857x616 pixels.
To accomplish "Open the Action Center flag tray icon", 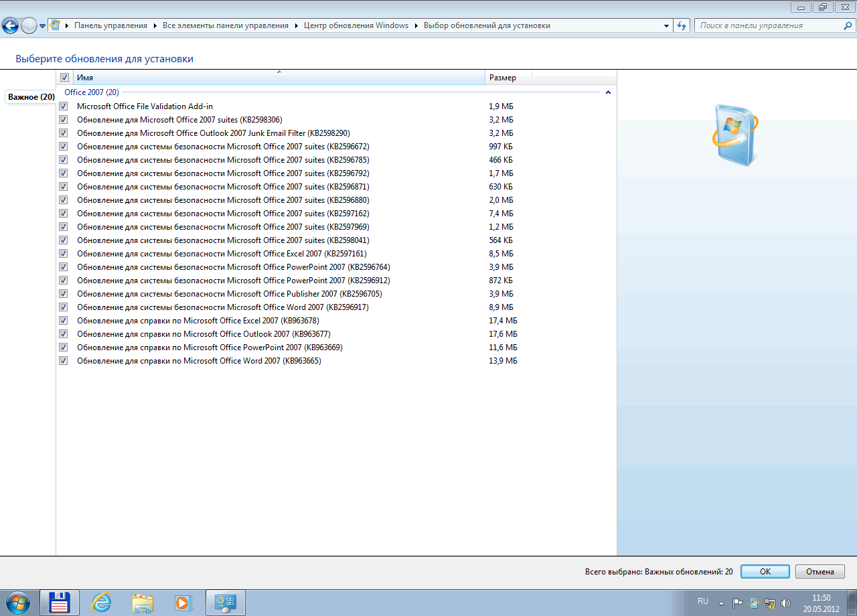I will click(x=737, y=603).
